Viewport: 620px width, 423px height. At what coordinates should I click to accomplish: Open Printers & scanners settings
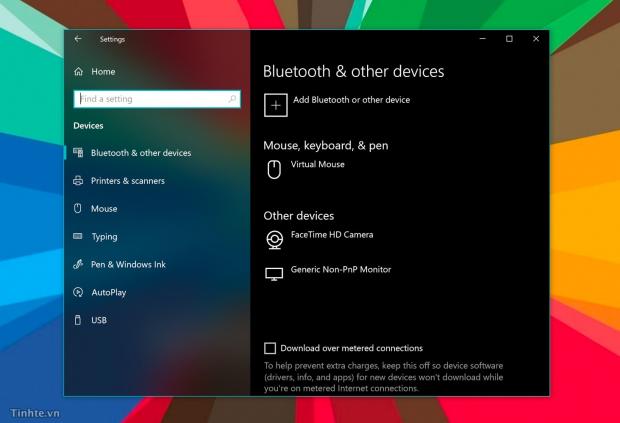[x=127, y=181]
